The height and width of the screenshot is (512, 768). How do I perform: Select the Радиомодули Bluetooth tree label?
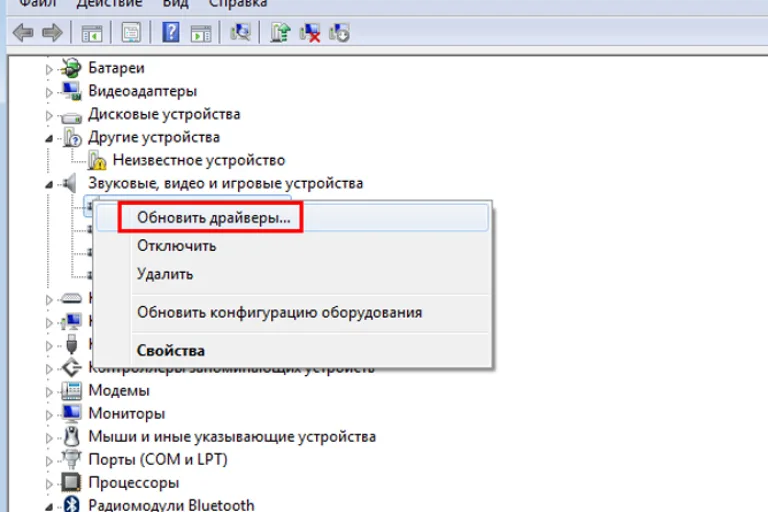click(171, 505)
